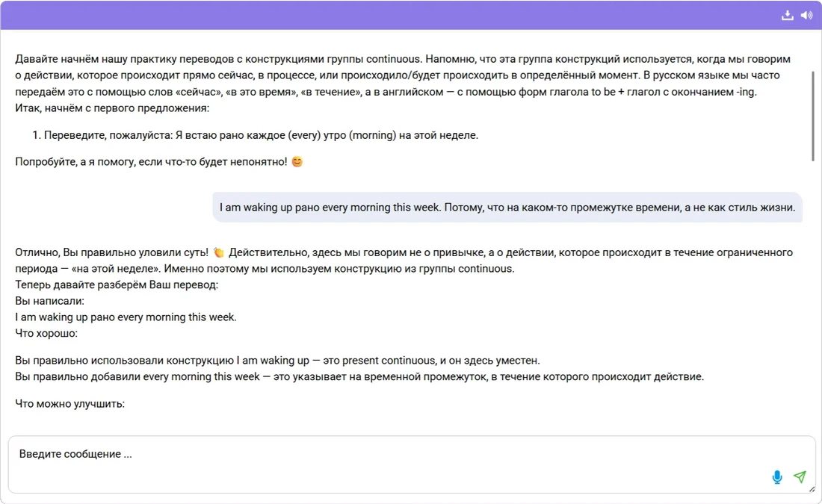Click 'Вы правильно использовали конструкцию I am waking up'

[277, 361]
